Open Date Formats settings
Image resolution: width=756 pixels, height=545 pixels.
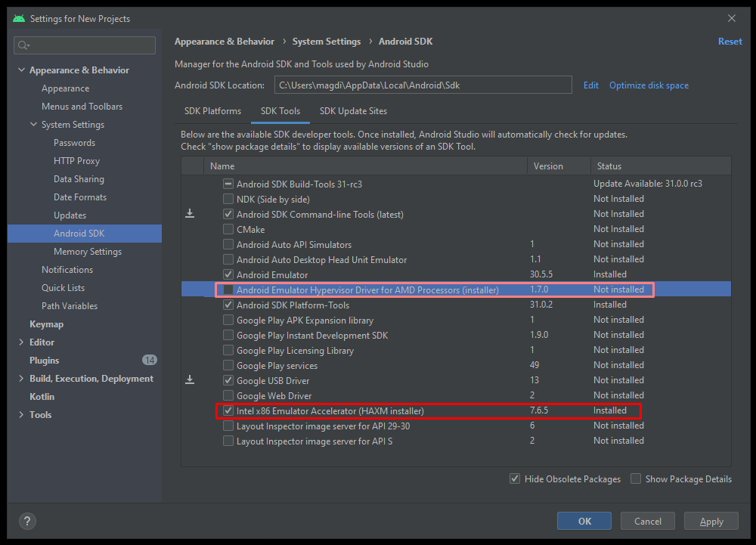pyautogui.click(x=80, y=197)
